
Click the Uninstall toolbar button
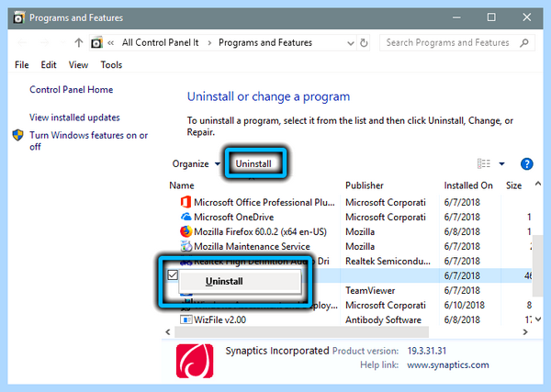point(253,164)
